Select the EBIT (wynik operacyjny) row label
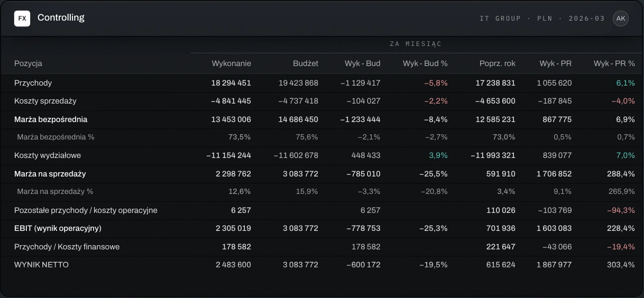This screenshot has height=298, width=644. tap(58, 228)
